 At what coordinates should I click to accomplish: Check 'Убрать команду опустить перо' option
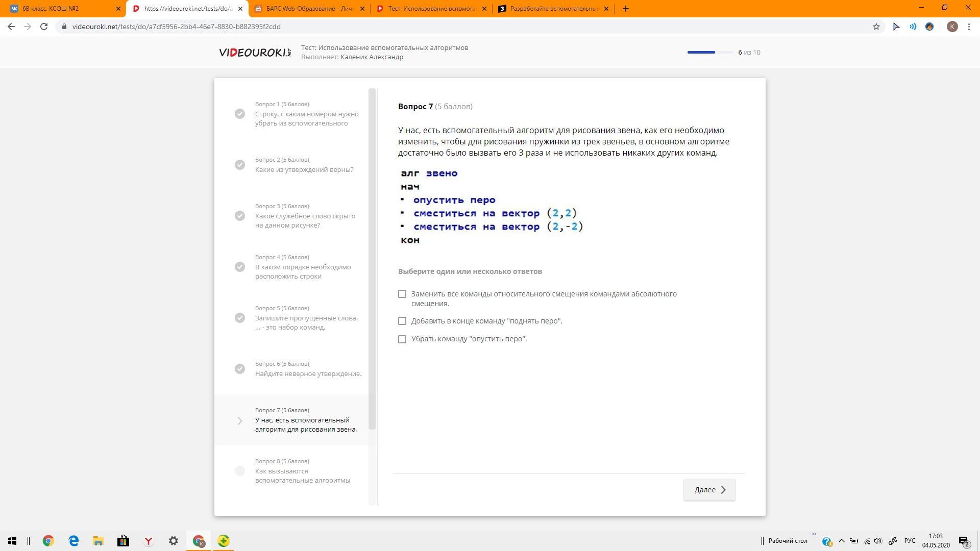point(402,339)
